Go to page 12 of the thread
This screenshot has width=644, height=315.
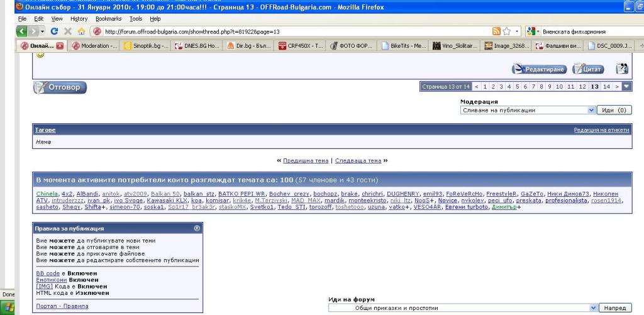[x=582, y=87]
